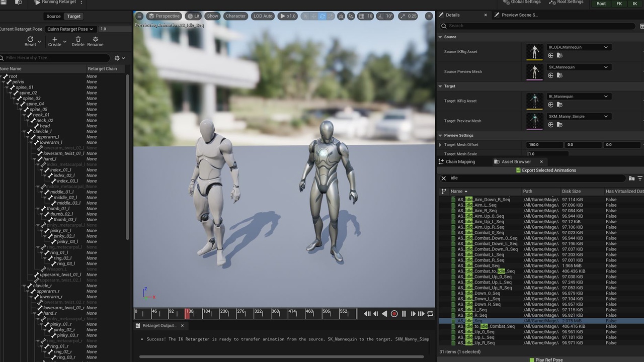
Task: Switch to Source skeleton view
Action: pyautogui.click(x=53, y=16)
